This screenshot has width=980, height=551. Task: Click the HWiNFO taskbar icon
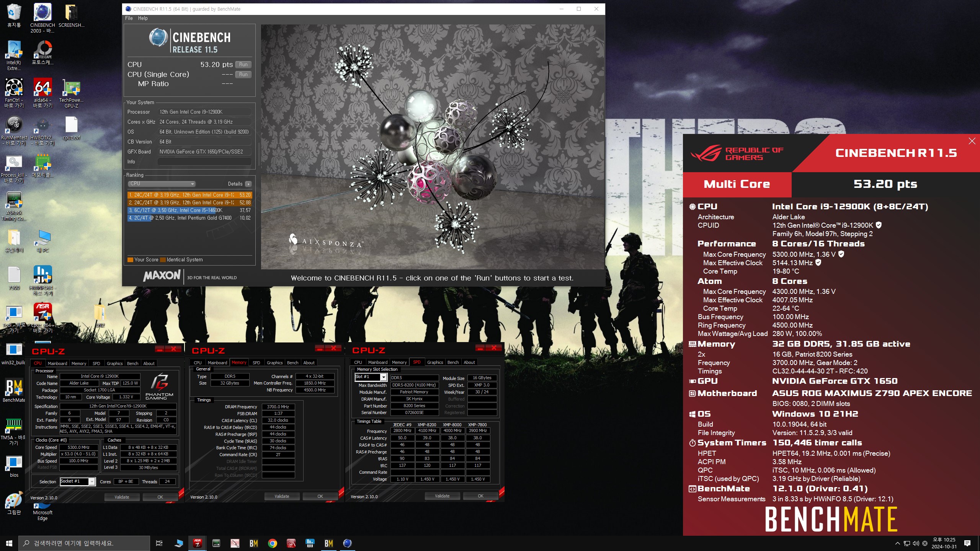310,543
